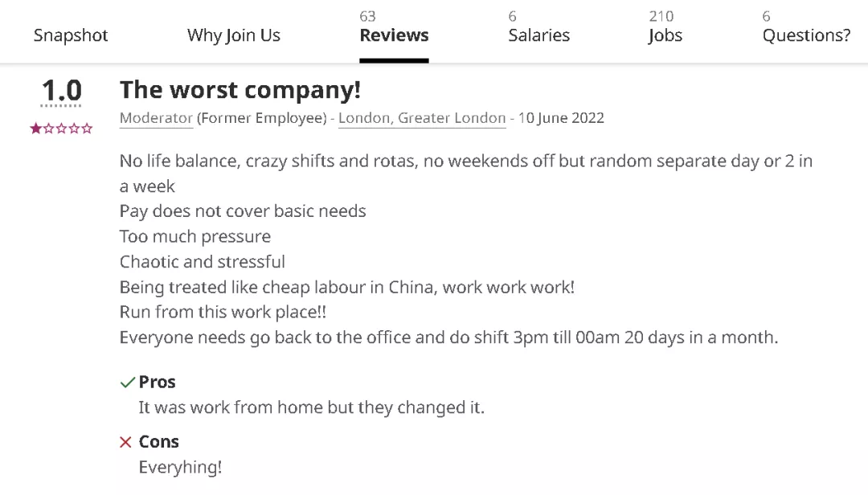This screenshot has width=868, height=495.
Task: Click the 63 reviews count
Action: 367,16
